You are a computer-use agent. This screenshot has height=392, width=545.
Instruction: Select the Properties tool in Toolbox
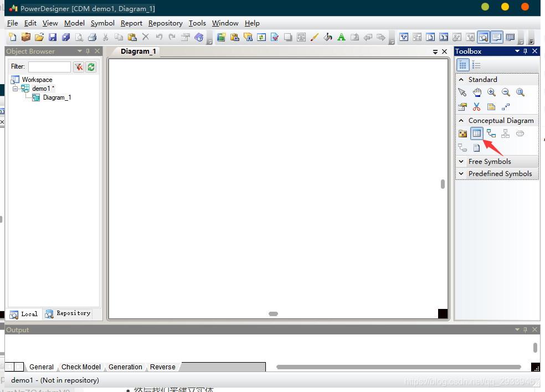click(x=462, y=107)
